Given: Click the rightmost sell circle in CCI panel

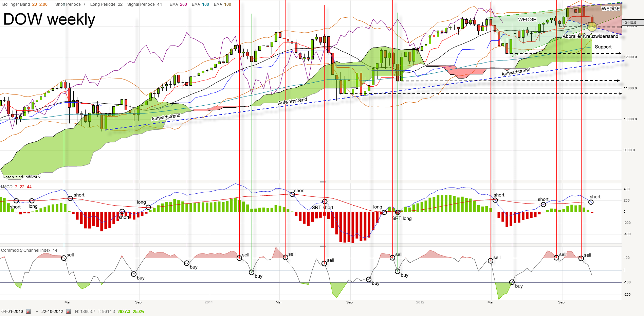Looking at the screenshot, I should click(x=581, y=259).
